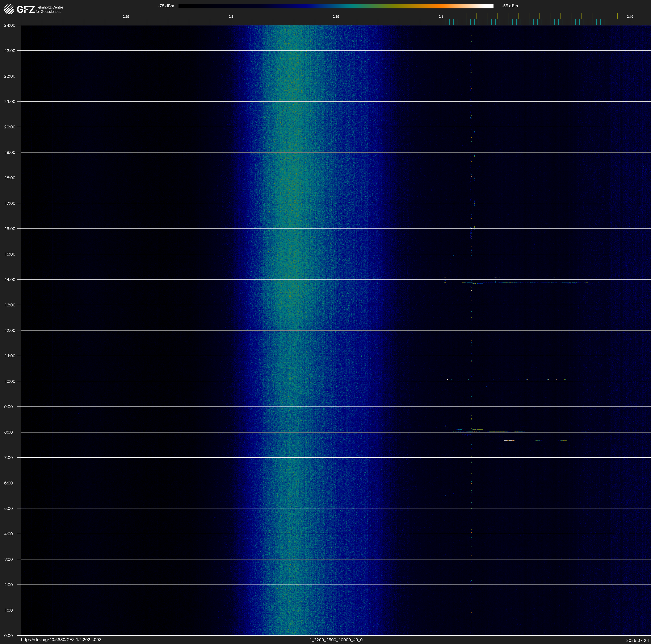The width and height of the screenshot is (651, 644).
Task: Click the -75 dBm scale minimum label
Action: (x=166, y=6)
